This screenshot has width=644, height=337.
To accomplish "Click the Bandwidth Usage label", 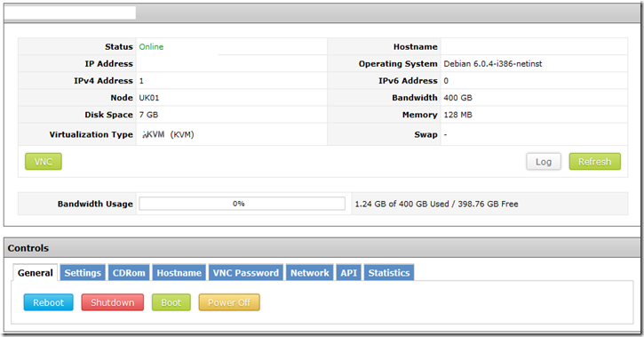I will coord(95,204).
